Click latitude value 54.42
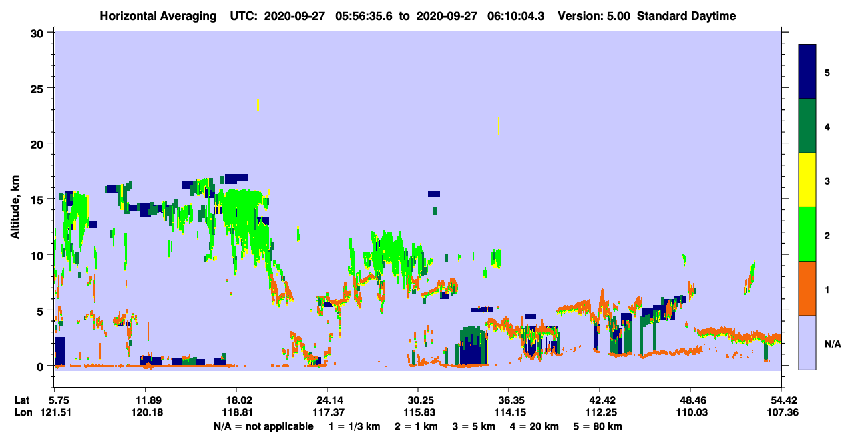 point(781,400)
